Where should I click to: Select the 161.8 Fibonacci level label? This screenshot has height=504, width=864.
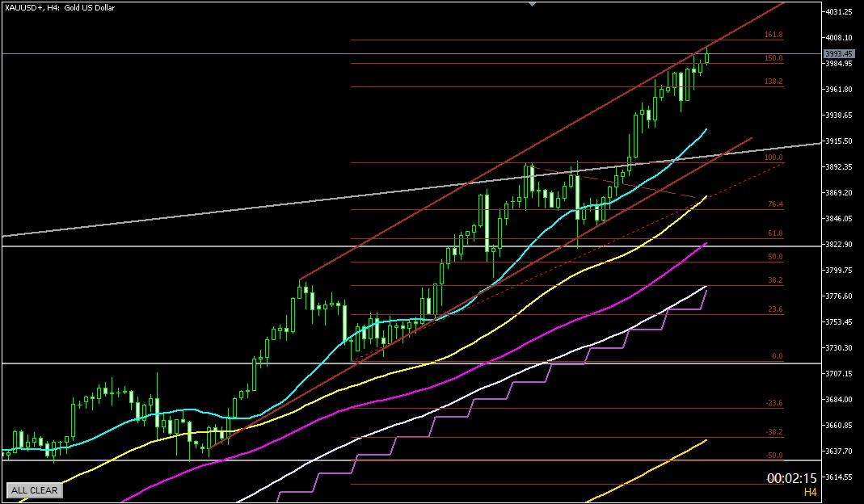coord(773,36)
